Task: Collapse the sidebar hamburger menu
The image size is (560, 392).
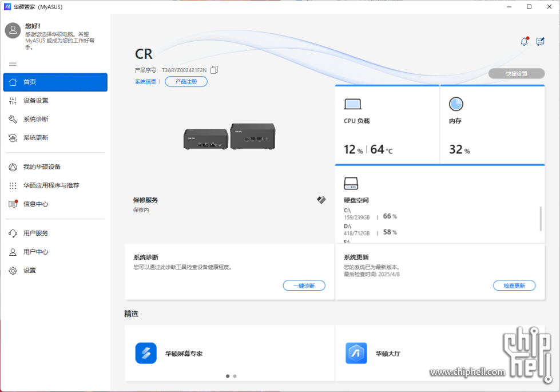Action: (x=13, y=64)
